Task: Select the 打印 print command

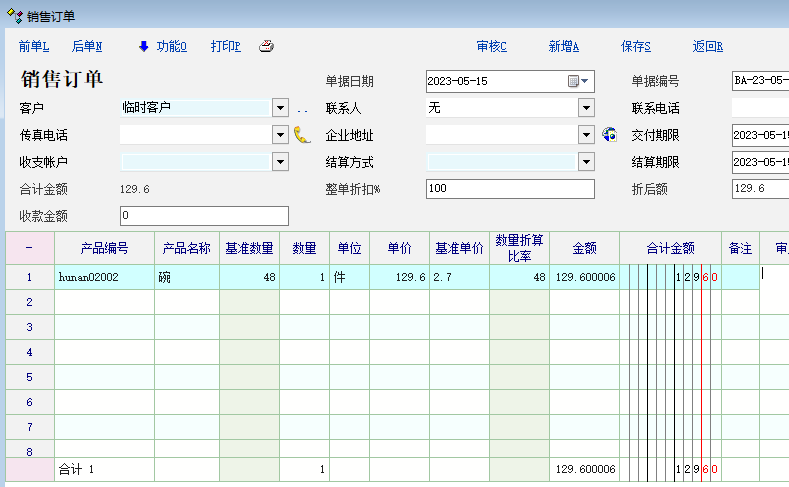Action: coord(226,46)
